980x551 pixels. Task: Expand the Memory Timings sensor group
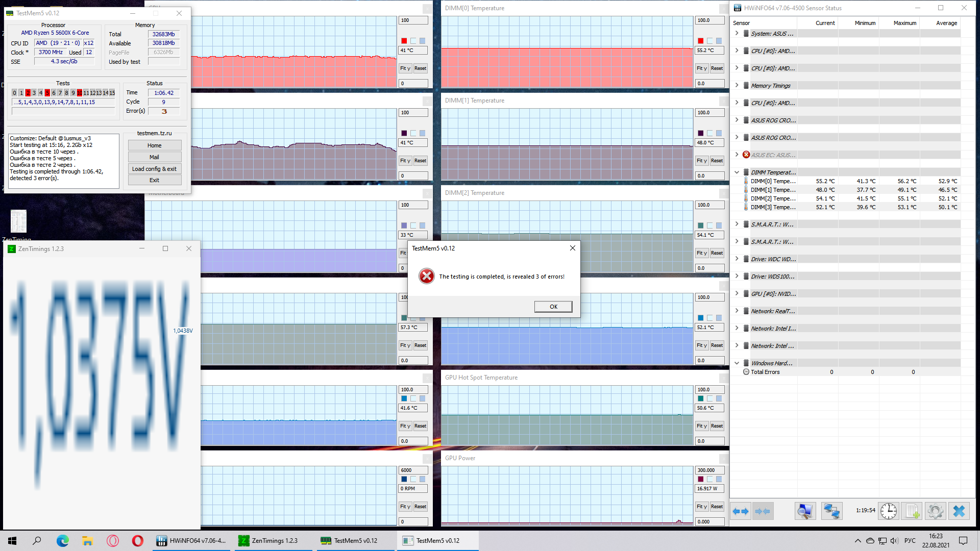(x=737, y=85)
